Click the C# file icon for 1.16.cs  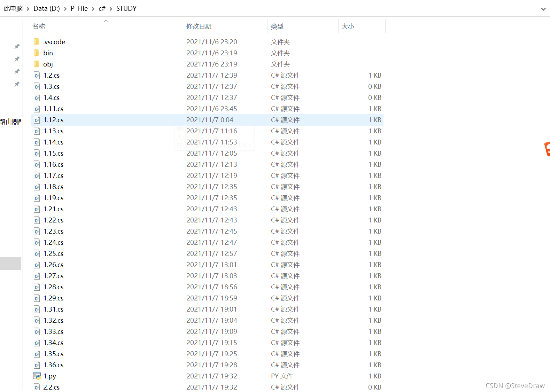point(37,164)
